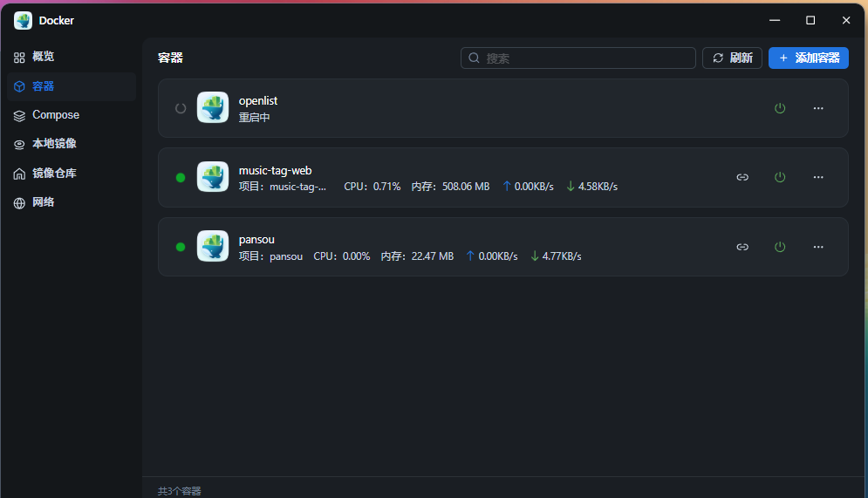Open more options for openlist
The height and width of the screenshot is (498, 868).
pyautogui.click(x=818, y=108)
